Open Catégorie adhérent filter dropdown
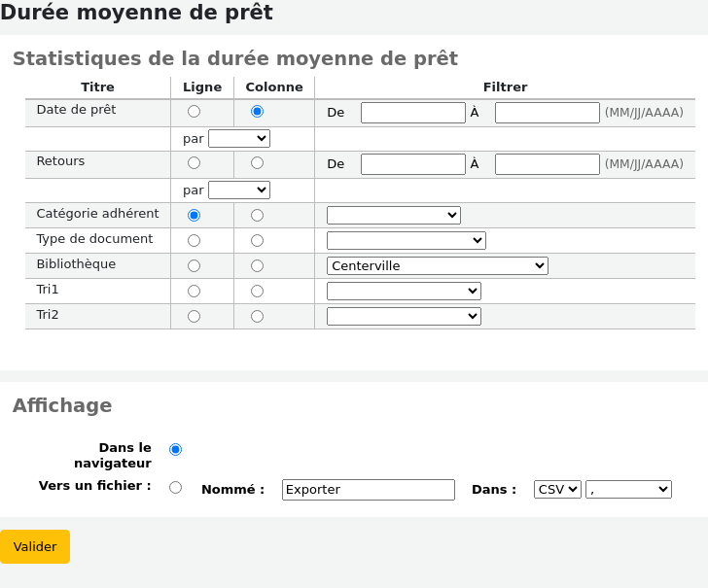This screenshot has height=588, width=708. tap(394, 215)
